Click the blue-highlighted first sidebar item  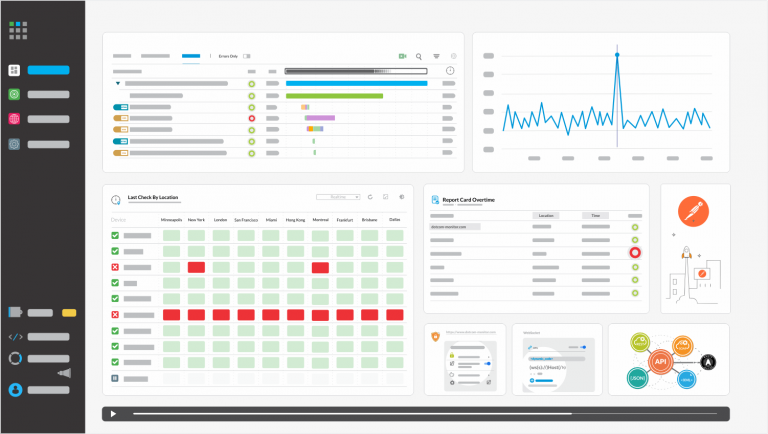(x=48, y=70)
